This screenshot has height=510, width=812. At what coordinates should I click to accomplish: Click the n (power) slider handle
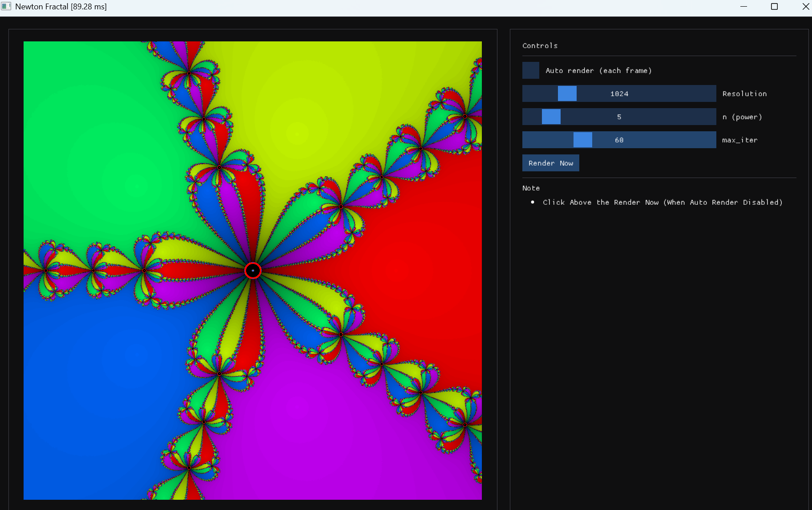tap(551, 117)
